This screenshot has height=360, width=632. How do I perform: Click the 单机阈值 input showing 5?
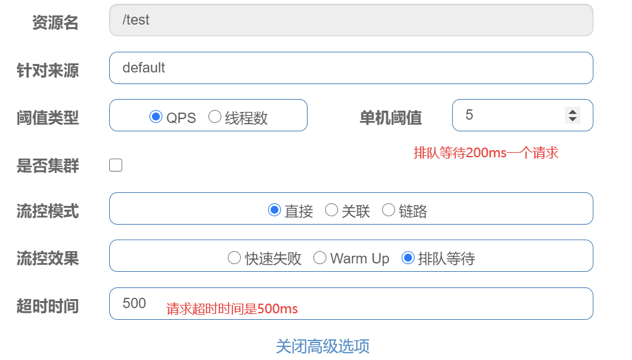(x=522, y=115)
